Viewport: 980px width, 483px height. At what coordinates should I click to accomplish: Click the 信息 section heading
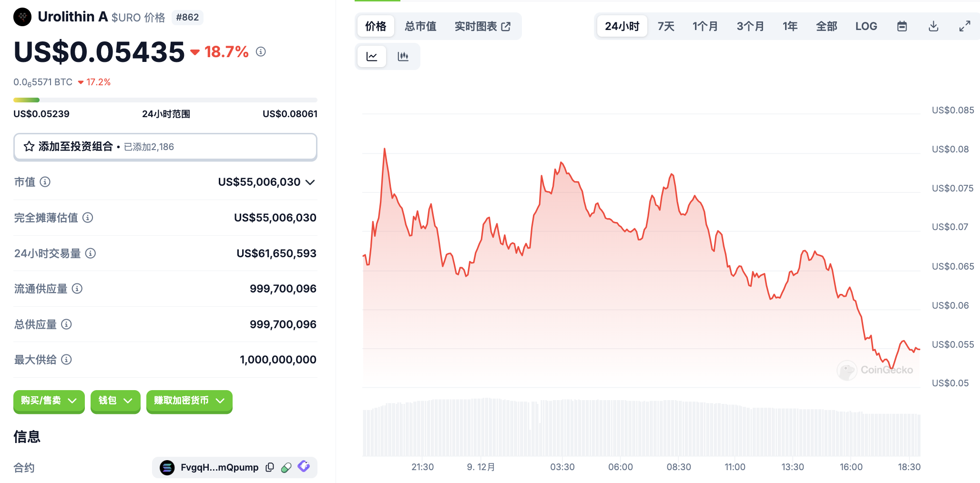point(27,437)
